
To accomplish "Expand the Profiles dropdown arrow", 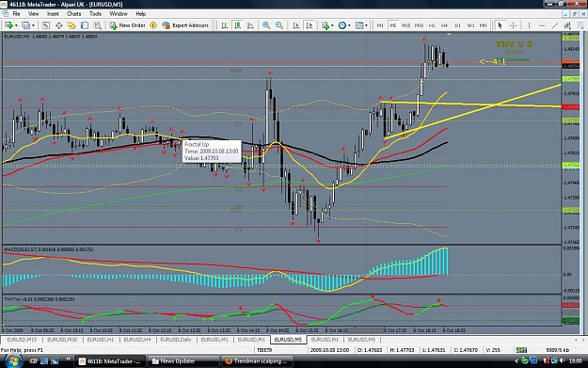I will (33, 25).
